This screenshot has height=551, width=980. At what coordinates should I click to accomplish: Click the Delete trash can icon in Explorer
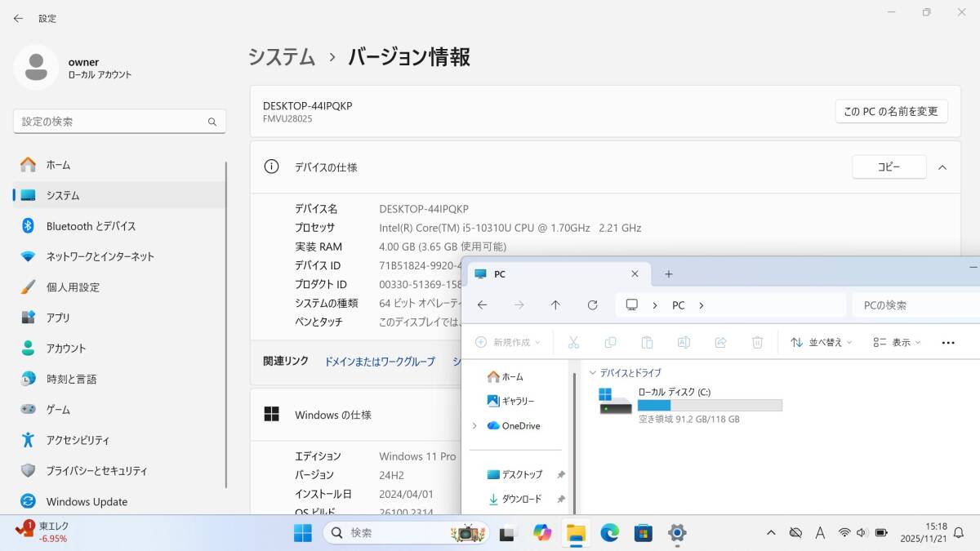coord(757,343)
